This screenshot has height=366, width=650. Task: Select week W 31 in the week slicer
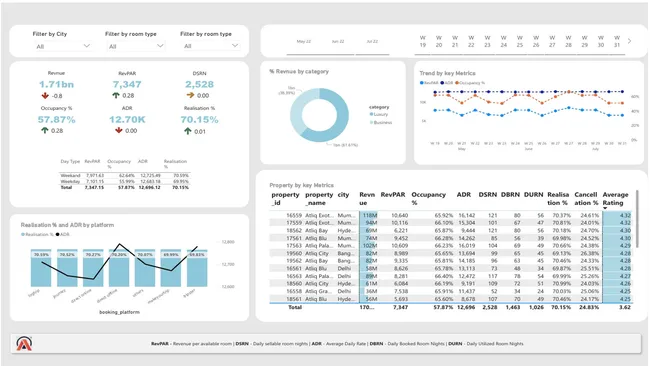pyautogui.click(x=617, y=41)
